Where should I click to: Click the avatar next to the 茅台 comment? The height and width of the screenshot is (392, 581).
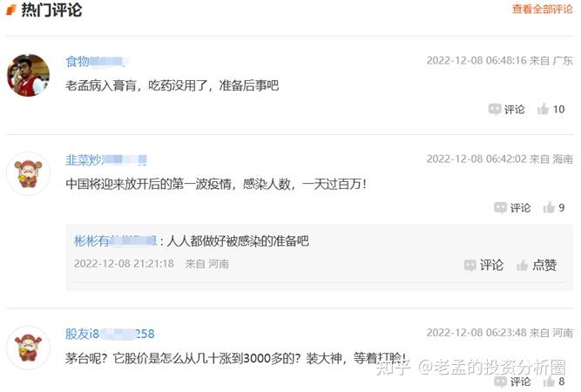click(28, 348)
